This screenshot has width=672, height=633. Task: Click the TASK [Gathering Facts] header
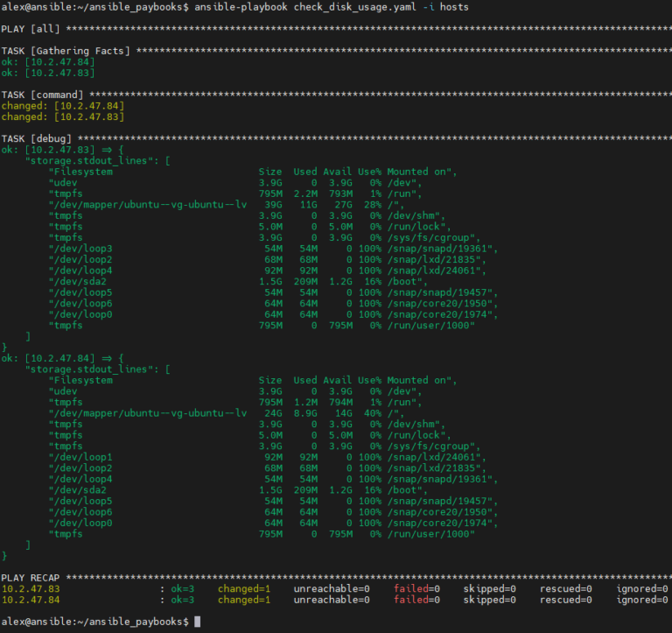(x=66, y=52)
